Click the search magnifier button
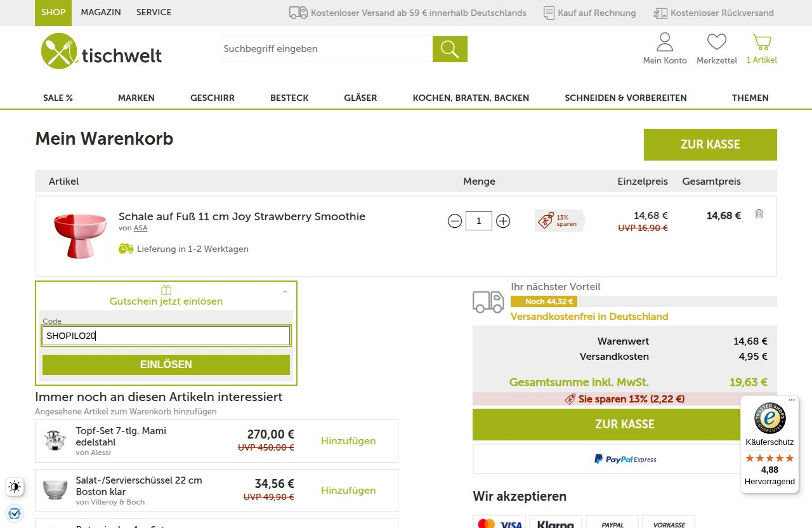 pyautogui.click(x=450, y=49)
